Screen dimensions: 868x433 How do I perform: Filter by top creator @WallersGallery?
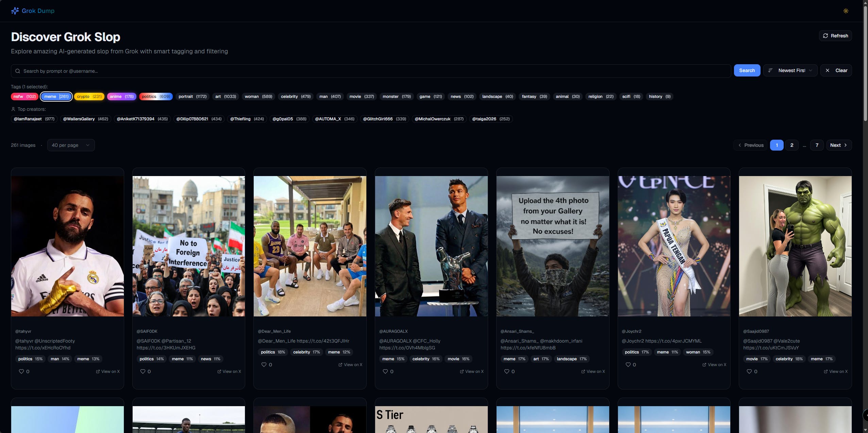click(85, 119)
